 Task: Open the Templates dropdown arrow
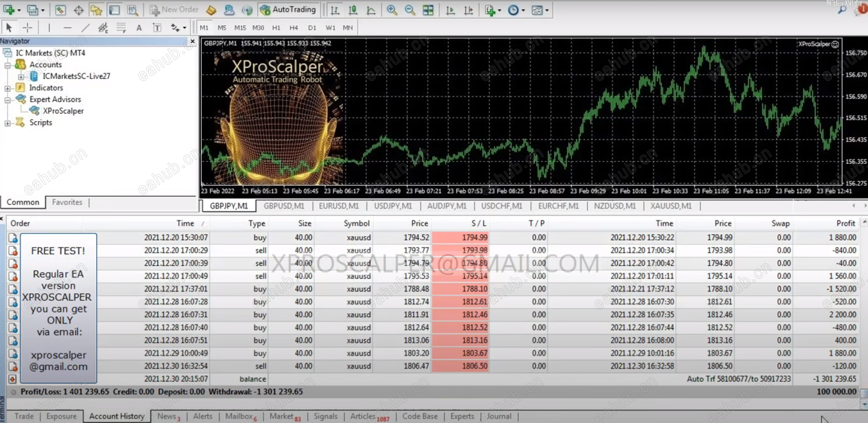coord(547,10)
